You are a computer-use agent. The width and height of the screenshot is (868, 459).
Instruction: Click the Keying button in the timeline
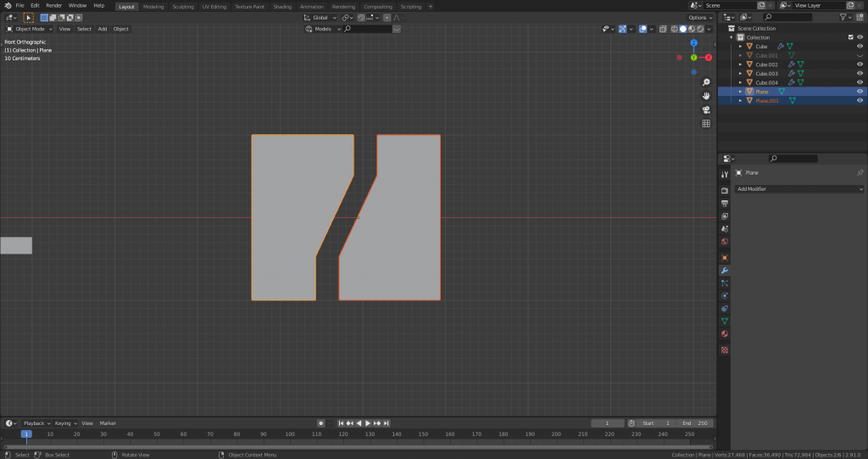click(x=64, y=423)
